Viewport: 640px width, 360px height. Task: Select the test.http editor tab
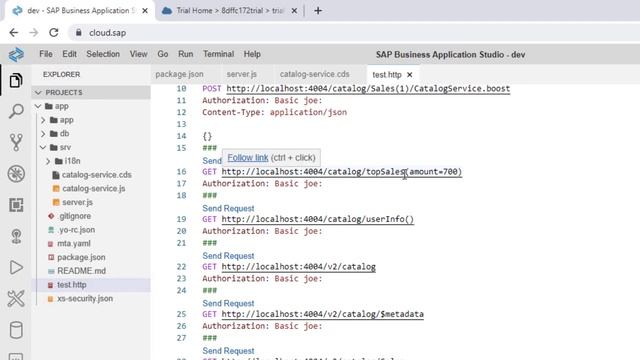[x=387, y=75]
